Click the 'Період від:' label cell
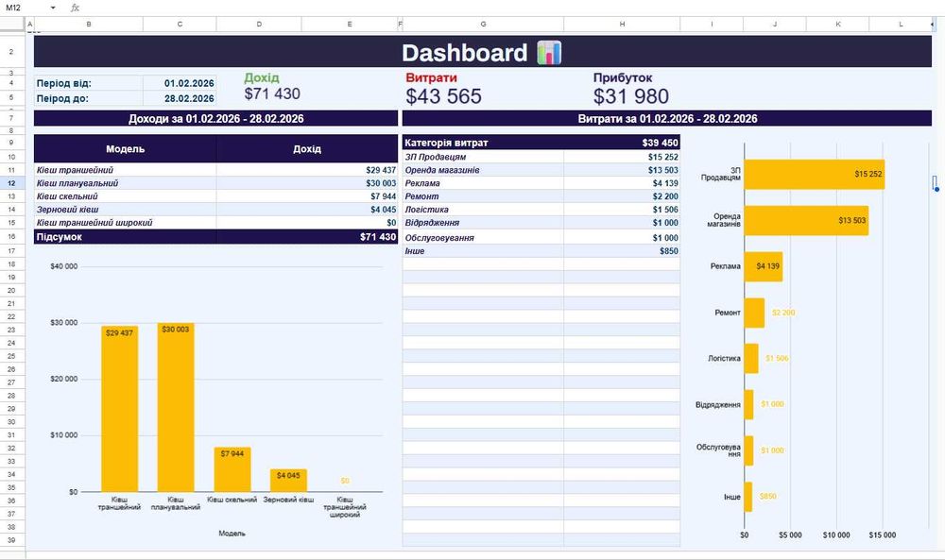 pos(89,83)
